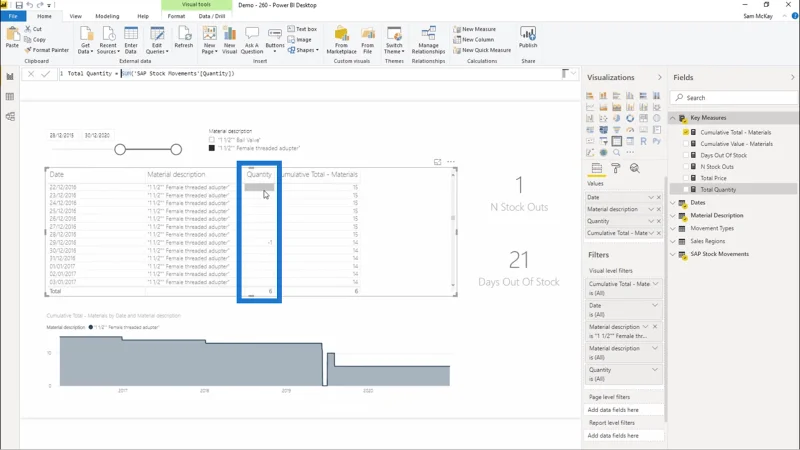Expand the Material Description table
Viewport: 800px width, 450px height.
(673, 215)
